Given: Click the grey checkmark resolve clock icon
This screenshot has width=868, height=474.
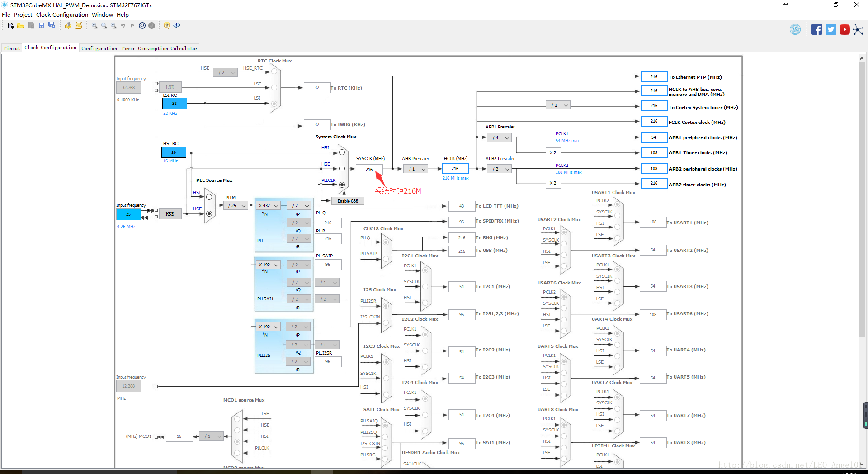Looking at the screenshot, I should [x=152, y=26].
